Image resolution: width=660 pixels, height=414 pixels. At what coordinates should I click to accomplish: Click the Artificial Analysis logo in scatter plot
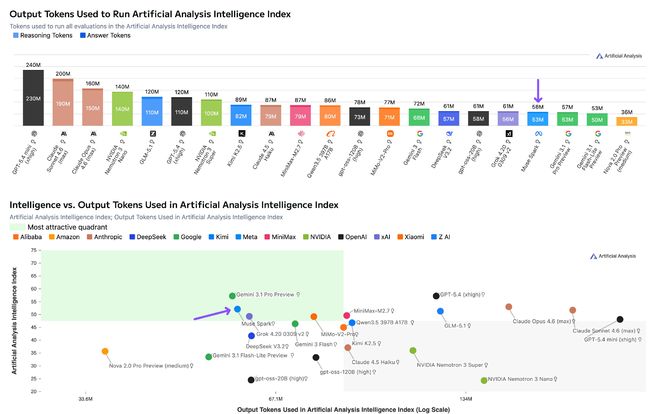pyautogui.click(x=612, y=256)
